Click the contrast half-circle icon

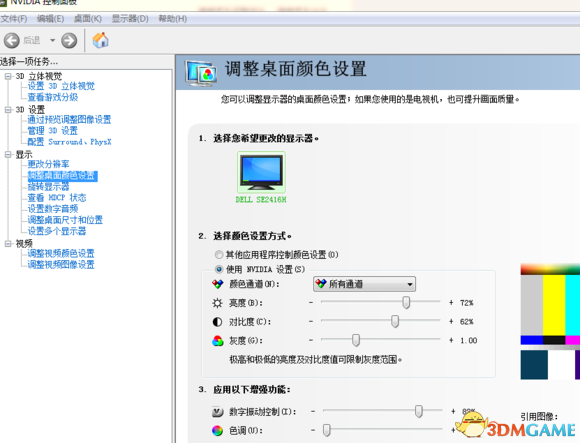[x=217, y=322]
